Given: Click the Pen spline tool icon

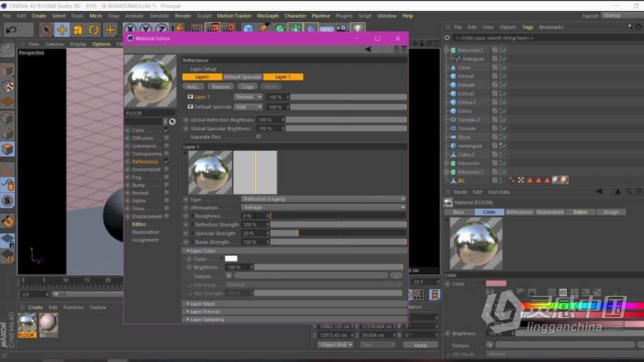Looking at the screenshot, I should 264,28.
